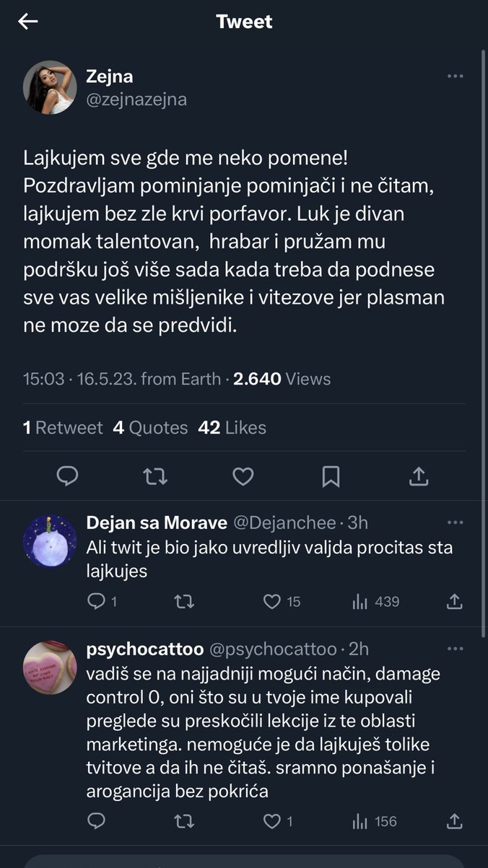Like Dejan sa Morave's reply
The height and width of the screenshot is (868, 488).
[x=272, y=601]
